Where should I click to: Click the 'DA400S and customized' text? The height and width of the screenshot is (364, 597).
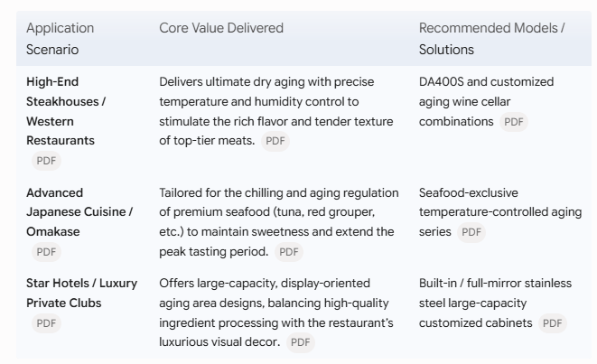coord(486,82)
